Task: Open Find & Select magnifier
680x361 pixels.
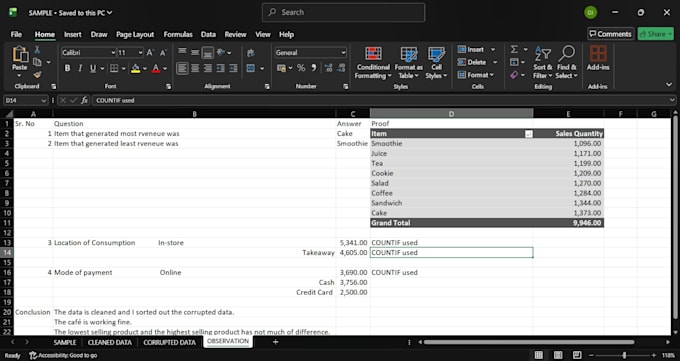Action: tap(566, 62)
